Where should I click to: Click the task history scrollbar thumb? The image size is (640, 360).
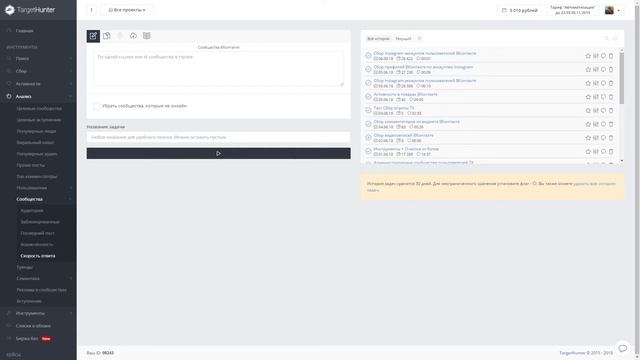click(622, 78)
